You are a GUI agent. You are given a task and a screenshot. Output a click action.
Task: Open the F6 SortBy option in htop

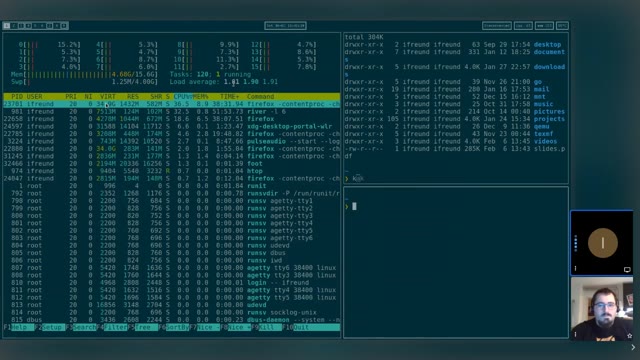pos(173,327)
